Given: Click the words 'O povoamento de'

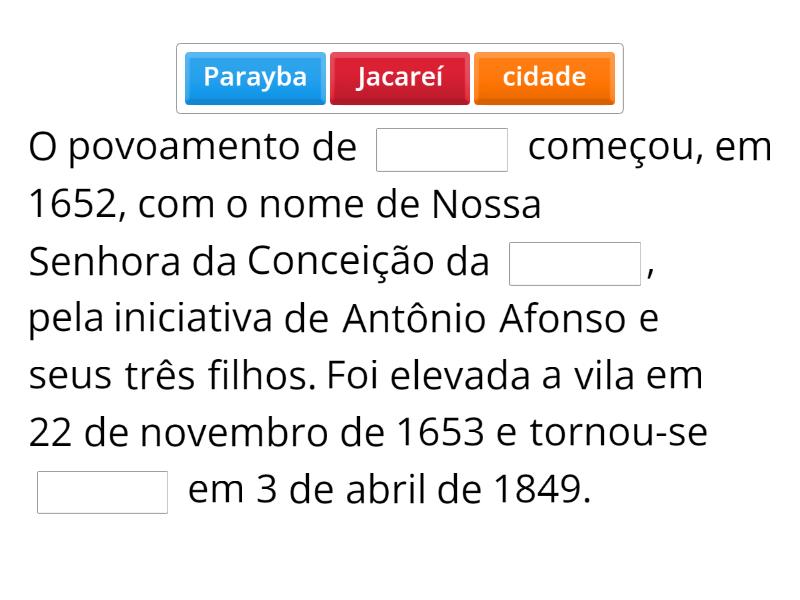Looking at the screenshot, I should (x=192, y=148).
